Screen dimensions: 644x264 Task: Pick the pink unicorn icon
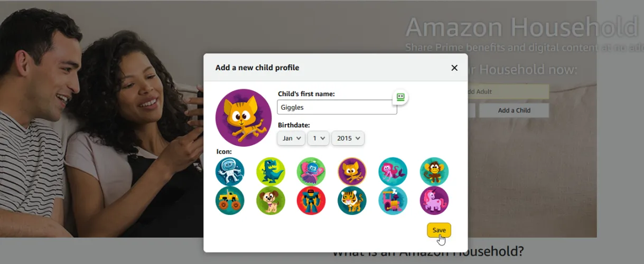point(434,201)
